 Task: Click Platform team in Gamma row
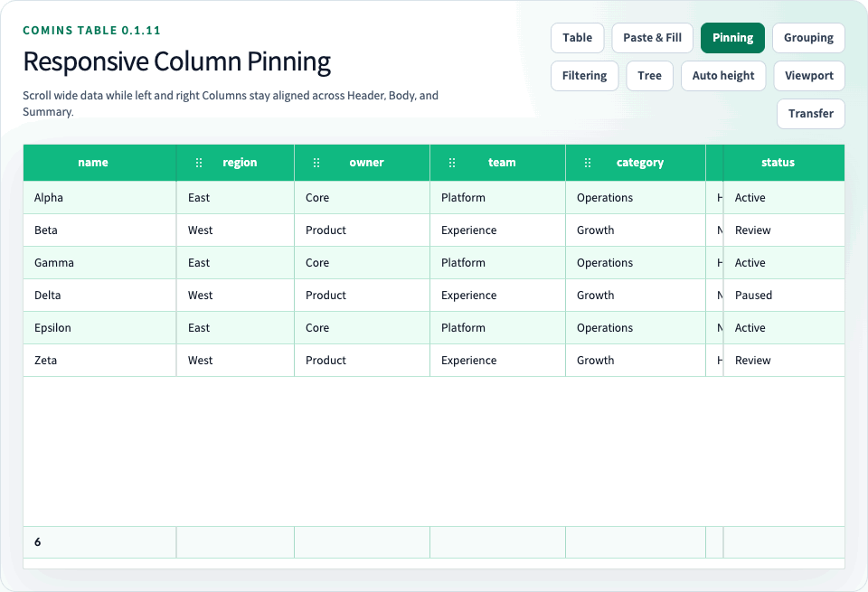[497, 263]
